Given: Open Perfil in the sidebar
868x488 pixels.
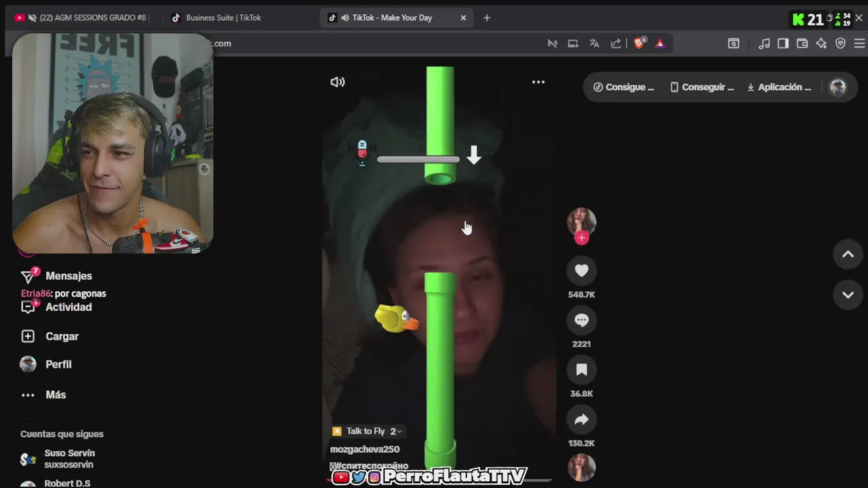Looking at the screenshot, I should 58,364.
